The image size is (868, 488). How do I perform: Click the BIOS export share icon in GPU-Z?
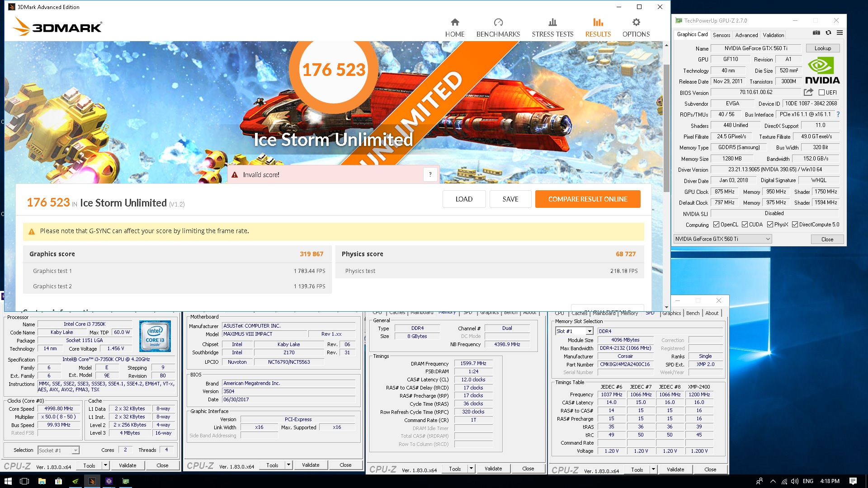pos(808,92)
